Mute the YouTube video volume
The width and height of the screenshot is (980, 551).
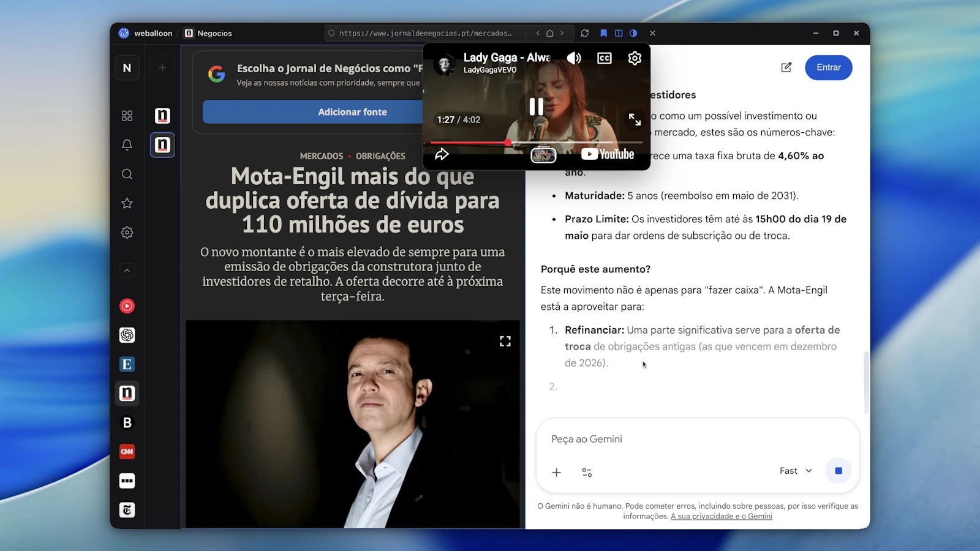point(574,58)
